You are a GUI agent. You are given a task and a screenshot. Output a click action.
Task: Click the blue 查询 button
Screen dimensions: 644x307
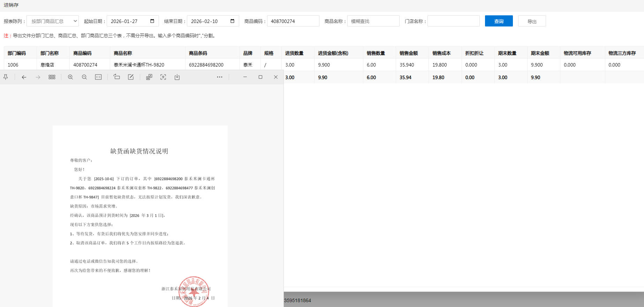coord(499,21)
